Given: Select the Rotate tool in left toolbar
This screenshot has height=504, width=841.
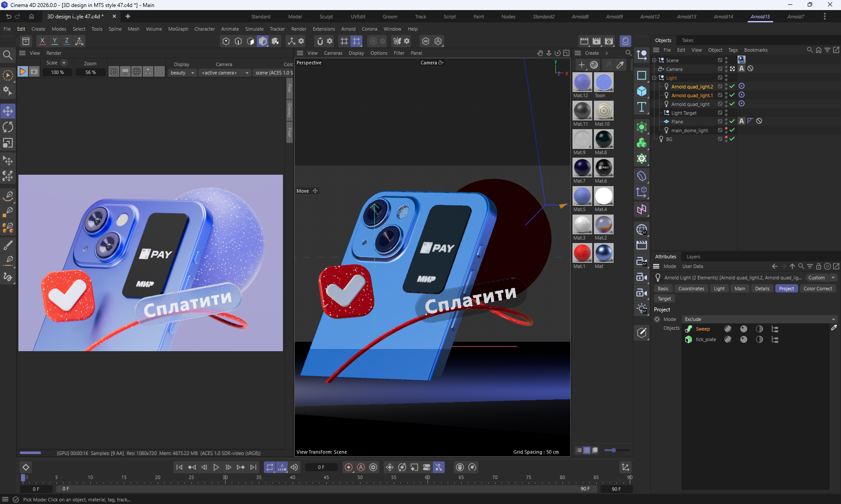Looking at the screenshot, I should tap(8, 127).
